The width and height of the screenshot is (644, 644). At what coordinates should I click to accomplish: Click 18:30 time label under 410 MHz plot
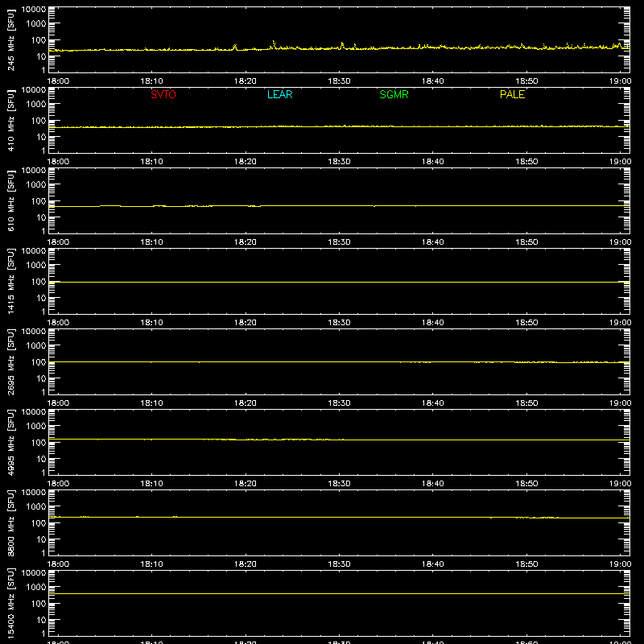click(x=339, y=162)
